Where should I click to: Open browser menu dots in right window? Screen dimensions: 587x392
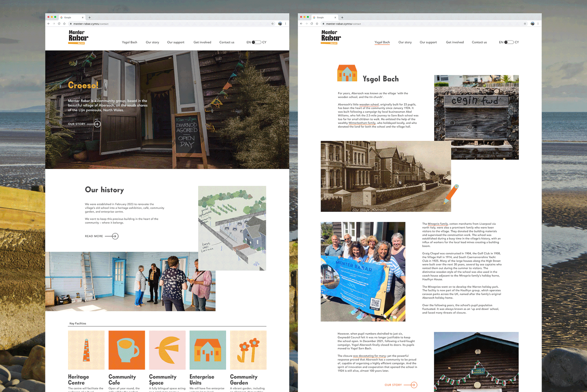coord(538,24)
